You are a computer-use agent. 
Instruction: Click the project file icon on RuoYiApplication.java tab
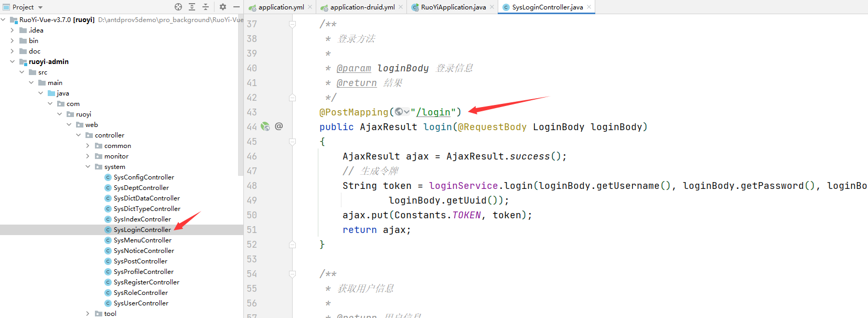415,7
